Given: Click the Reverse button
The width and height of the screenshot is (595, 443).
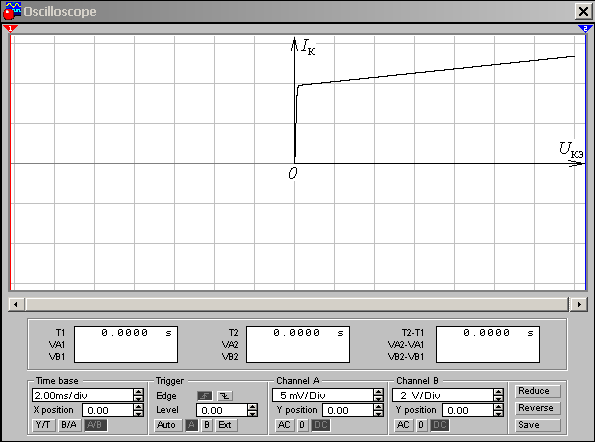Looking at the screenshot, I should click(537, 408).
